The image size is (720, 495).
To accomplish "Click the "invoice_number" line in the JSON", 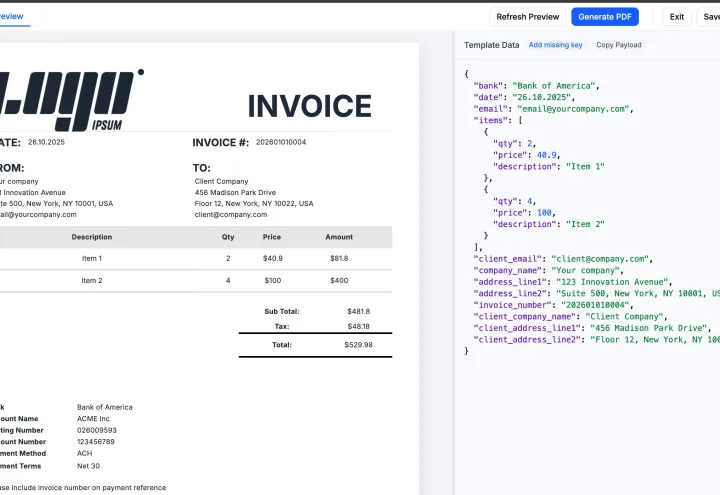I will point(553,305).
